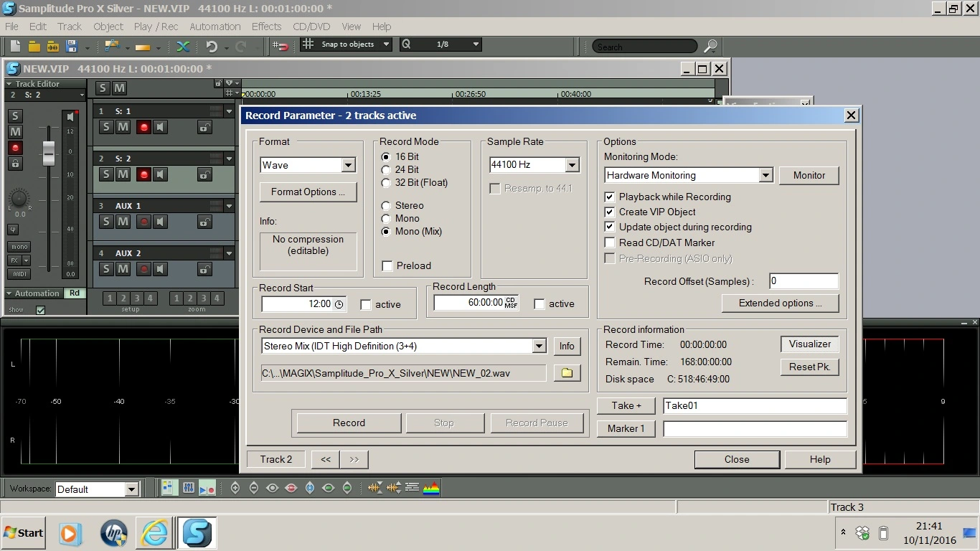Viewport: 980px width, 551px height.
Task: Open Snap to objects dropdown
Action: [x=386, y=44]
